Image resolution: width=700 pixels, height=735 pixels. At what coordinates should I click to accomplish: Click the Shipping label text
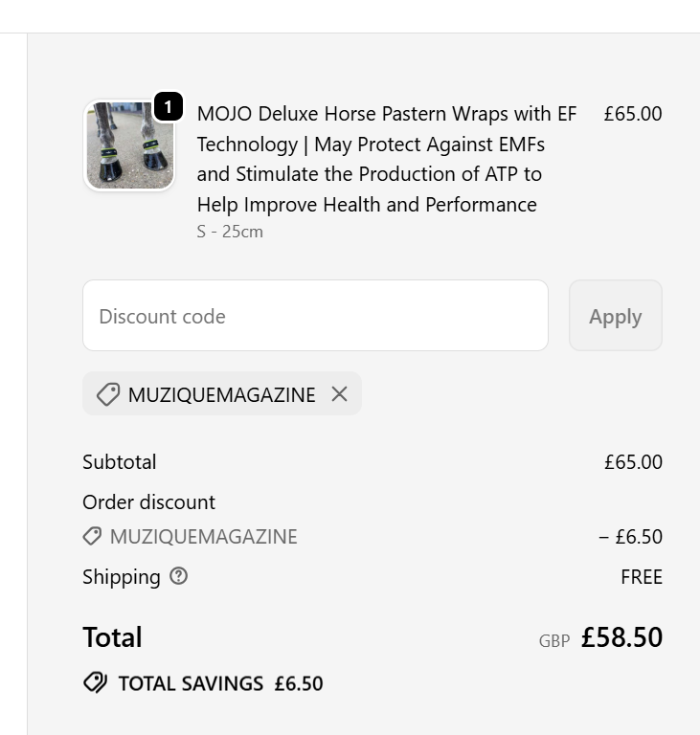[122, 577]
